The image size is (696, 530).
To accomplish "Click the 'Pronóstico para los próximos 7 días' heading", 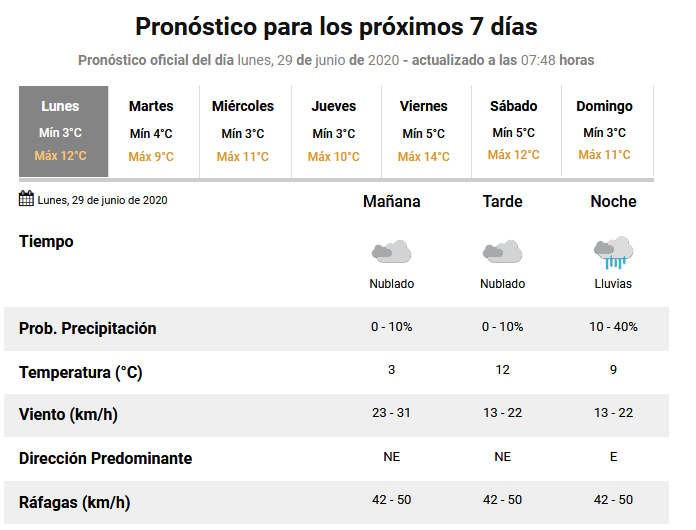I will 336,26.
